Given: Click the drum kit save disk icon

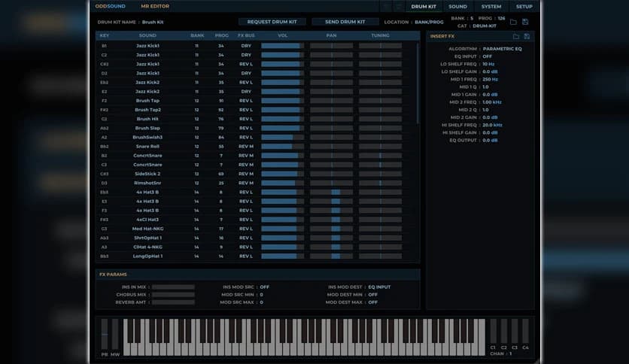Looking at the screenshot, I should click(x=525, y=22).
